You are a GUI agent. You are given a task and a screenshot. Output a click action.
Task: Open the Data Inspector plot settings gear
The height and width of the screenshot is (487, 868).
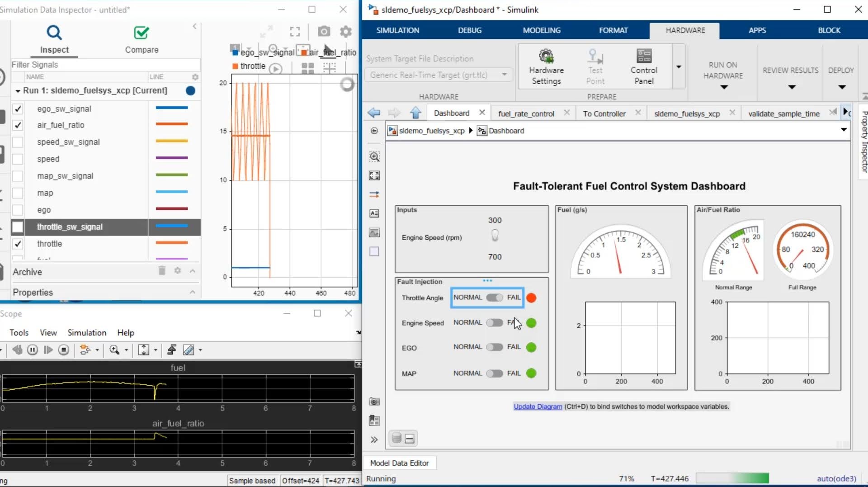pyautogui.click(x=346, y=31)
